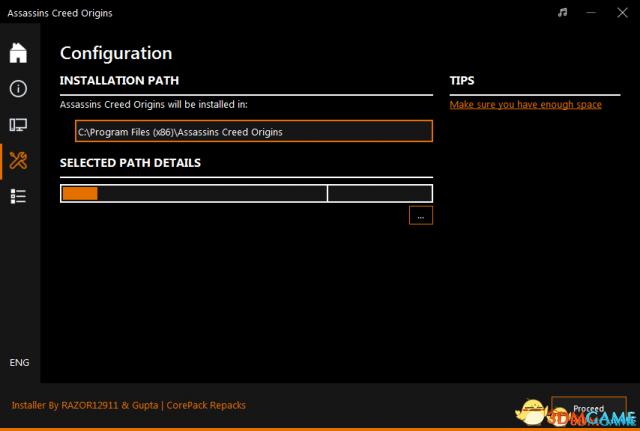Click the 'Installer By RAZOR12911 & Gupta' credit text
The width and height of the screenshot is (640, 431).
(x=85, y=405)
